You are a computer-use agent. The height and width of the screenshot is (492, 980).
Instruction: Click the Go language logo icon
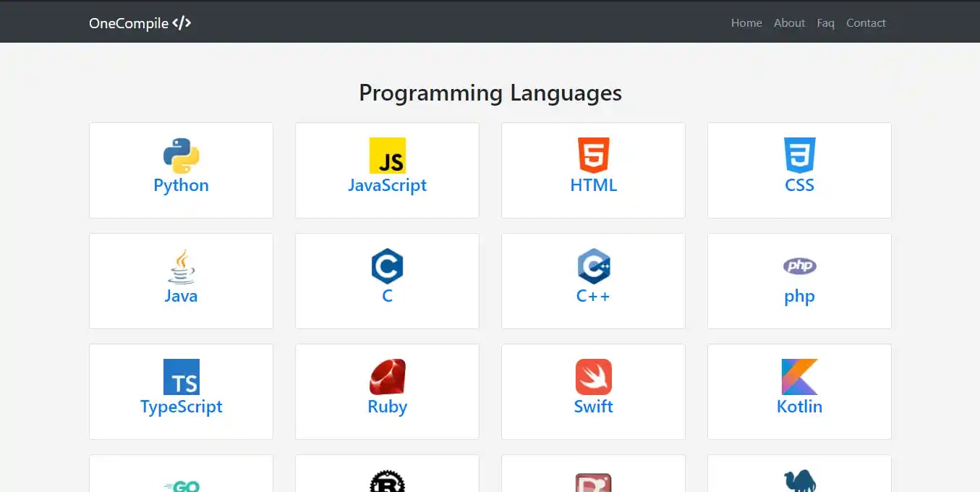(182, 486)
